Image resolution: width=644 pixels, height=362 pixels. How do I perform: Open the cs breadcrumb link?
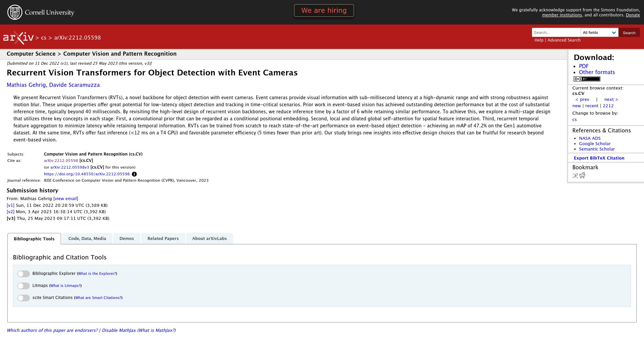(44, 38)
